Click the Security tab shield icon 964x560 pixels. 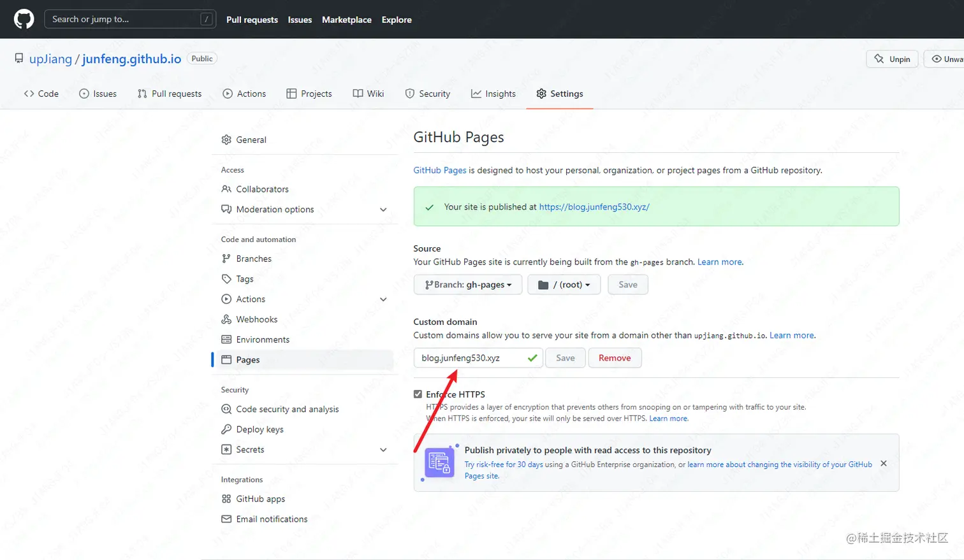tap(410, 94)
